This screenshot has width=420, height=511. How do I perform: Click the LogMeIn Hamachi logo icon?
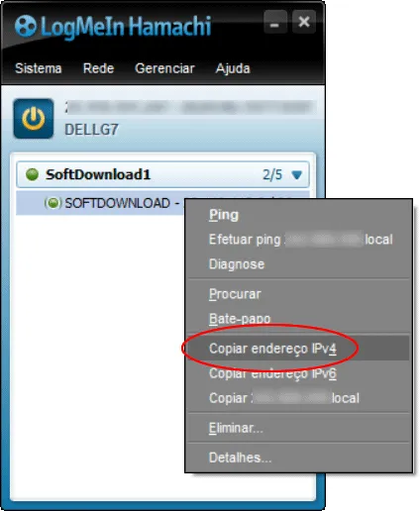[26, 26]
